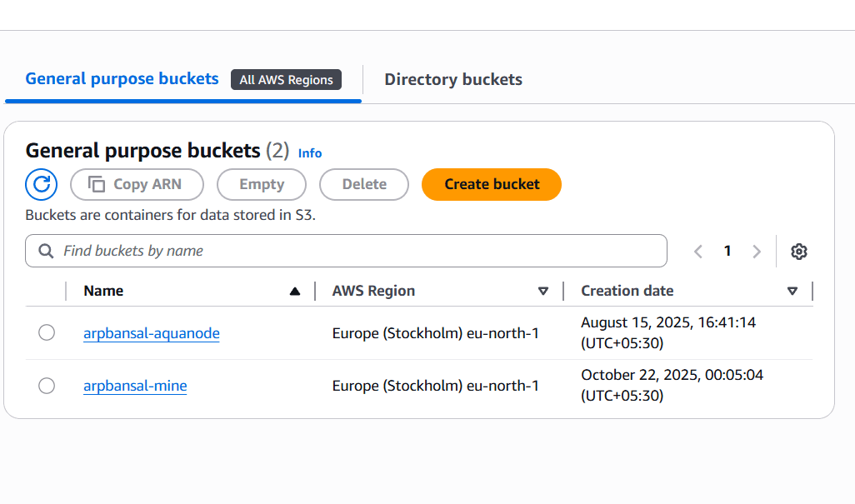This screenshot has height=504, width=855.
Task: Go to previous page arrow
Action: pyautogui.click(x=698, y=251)
